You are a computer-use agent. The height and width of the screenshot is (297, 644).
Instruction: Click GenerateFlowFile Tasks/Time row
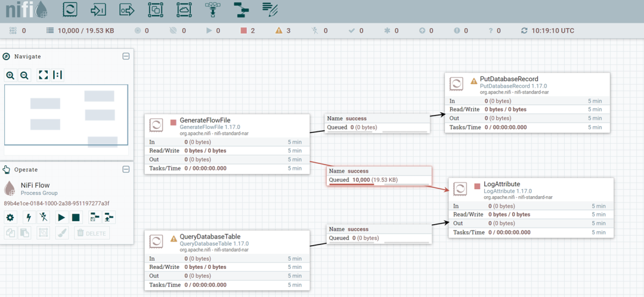pyautogui.click(x=227, y=168)
